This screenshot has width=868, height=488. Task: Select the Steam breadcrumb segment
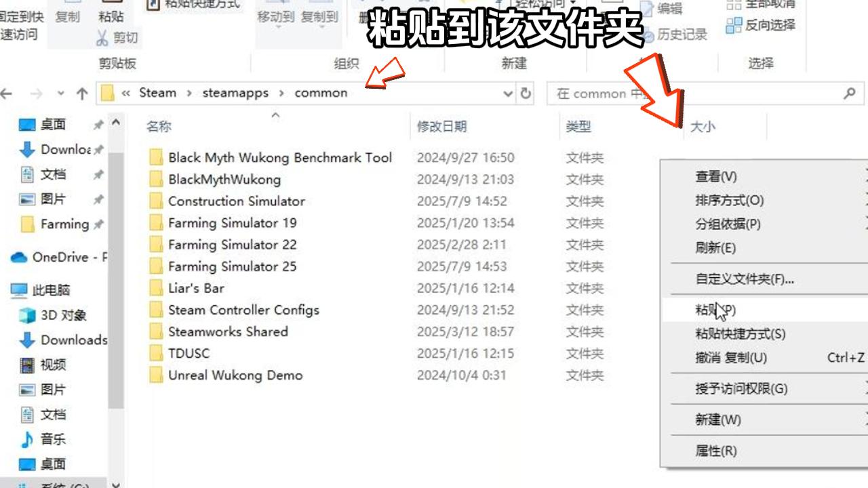[x=157, y=93]
